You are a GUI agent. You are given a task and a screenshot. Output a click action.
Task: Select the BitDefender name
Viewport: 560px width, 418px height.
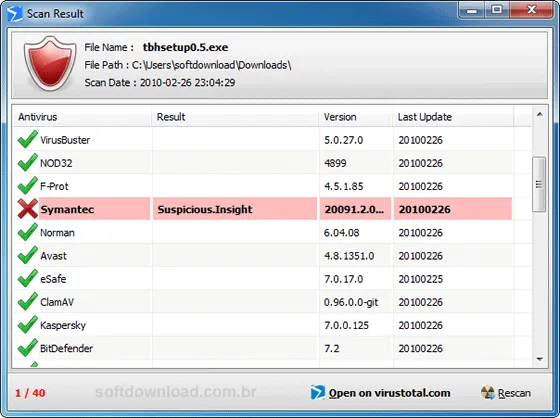(x=66, y=349)
